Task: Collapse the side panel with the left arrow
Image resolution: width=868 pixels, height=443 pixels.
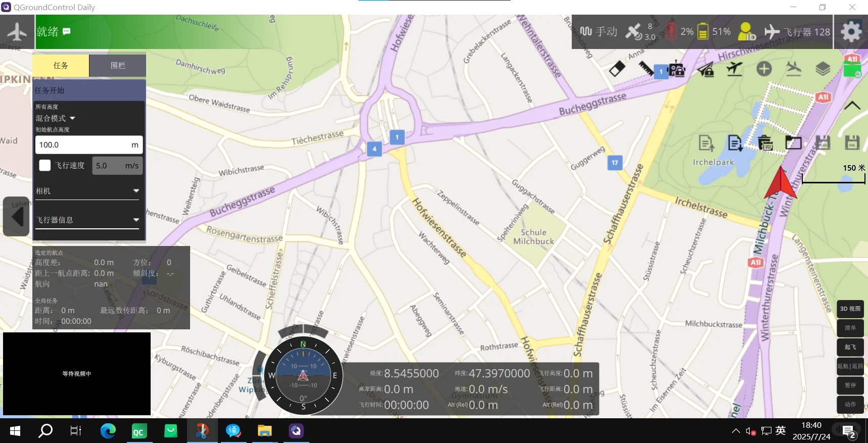Action: [x=17, y=217]
